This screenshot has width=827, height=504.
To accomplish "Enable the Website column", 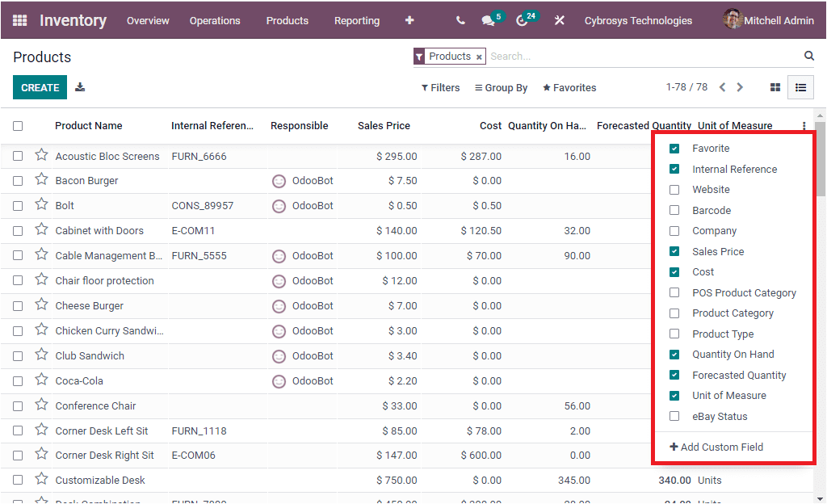I will (674, 189).
